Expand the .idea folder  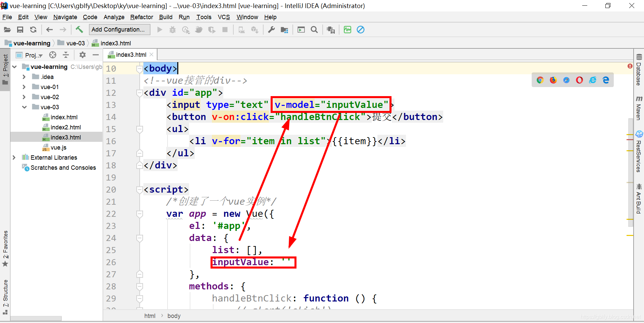pyautogui.click(x=24, y=77)
